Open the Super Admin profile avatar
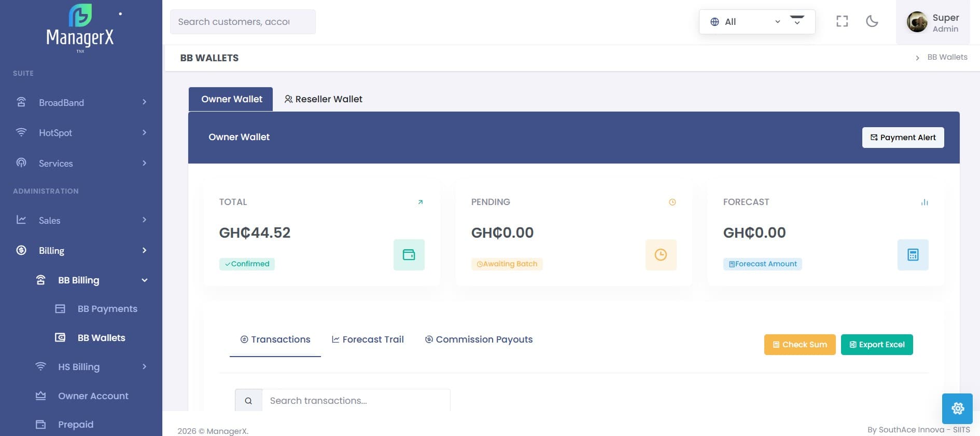Image resolution: width=980 pixels, height=436 pixels. pyautogui.click(x=917, y=22)
